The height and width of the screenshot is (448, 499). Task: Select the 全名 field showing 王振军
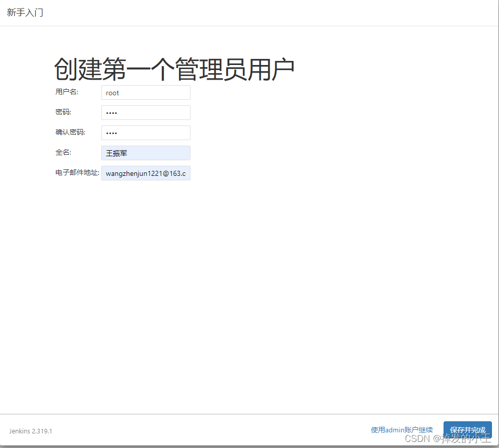[146, 153]
